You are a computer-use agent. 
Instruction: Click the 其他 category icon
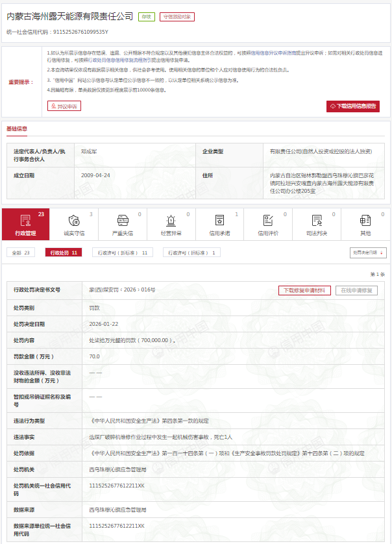tap(365, 221)
